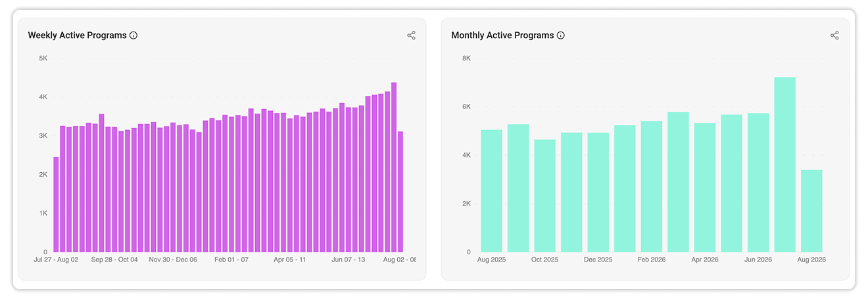Click the '5K' label on weekly y-axis
Screen dimensions: 868x299
click(43, 58)
